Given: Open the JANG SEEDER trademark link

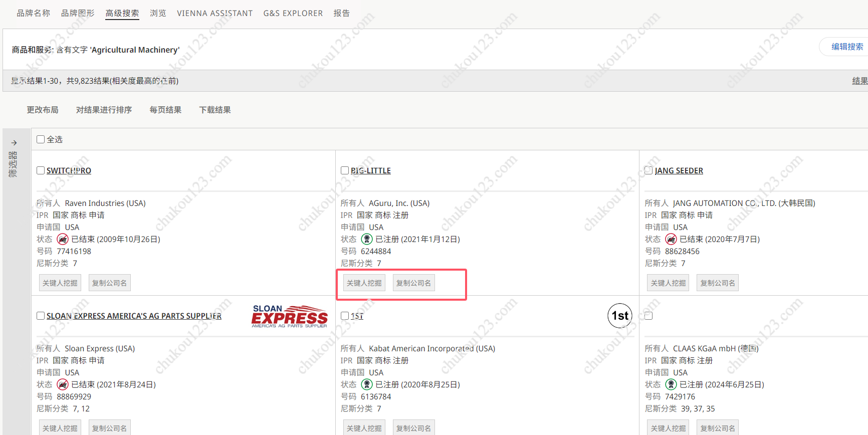Looking at the screenshot, I should tap(679, 170).
